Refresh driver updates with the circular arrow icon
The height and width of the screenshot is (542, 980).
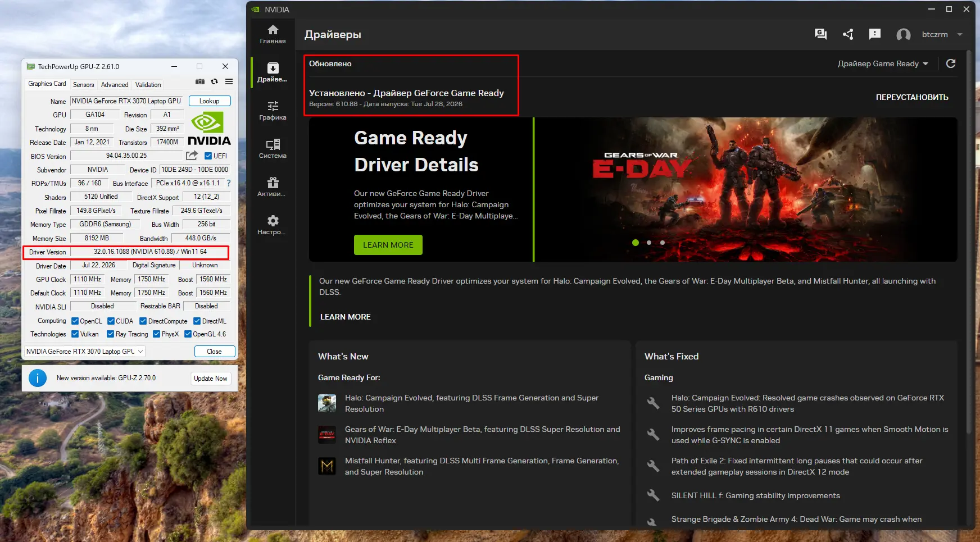(x=951, y=63)
